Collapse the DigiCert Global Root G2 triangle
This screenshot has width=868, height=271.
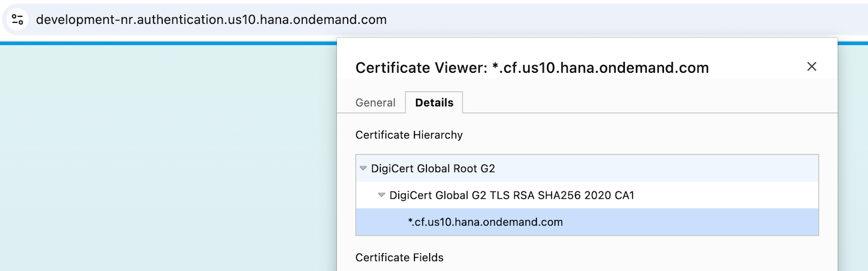pyautogui.click(x=363, y=168)
